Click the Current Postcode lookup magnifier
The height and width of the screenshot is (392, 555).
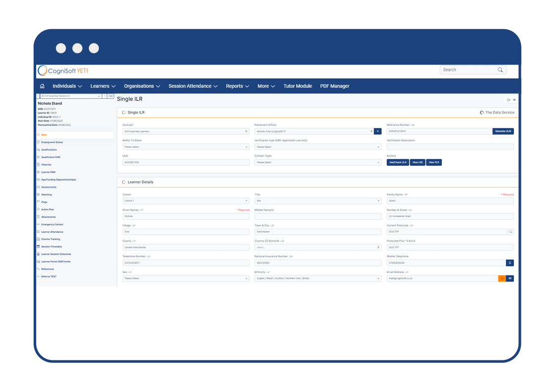tap(511, 232)
